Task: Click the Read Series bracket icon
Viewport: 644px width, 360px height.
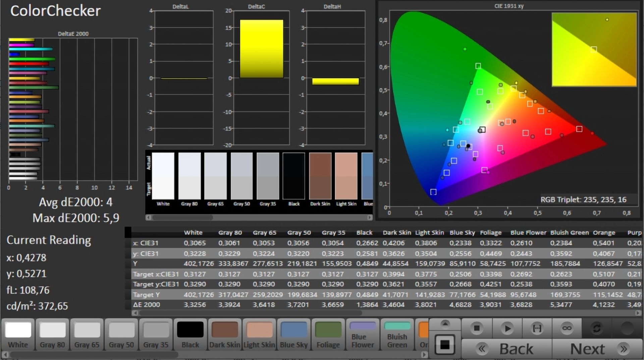Action: [x=537, y=328]
